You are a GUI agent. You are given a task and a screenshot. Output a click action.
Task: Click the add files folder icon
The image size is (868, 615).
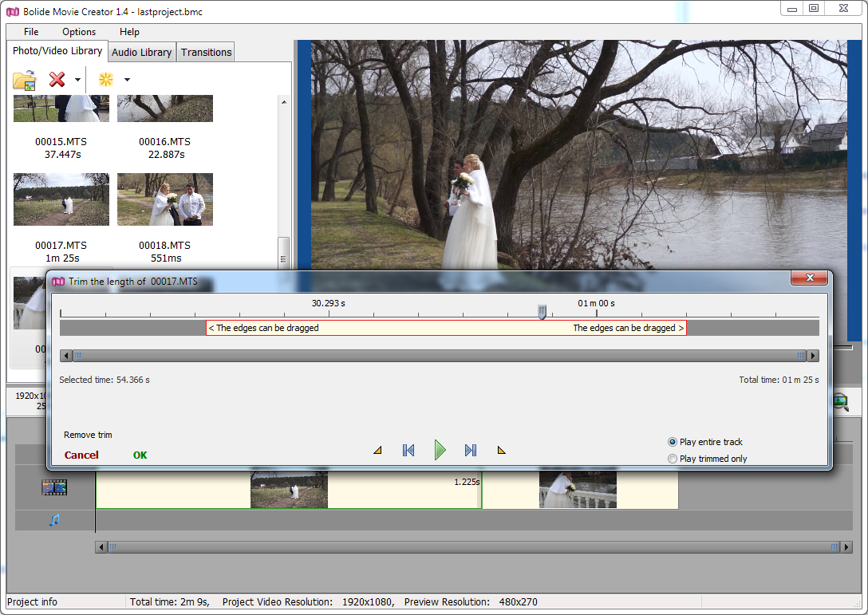[x=25, y=80]
